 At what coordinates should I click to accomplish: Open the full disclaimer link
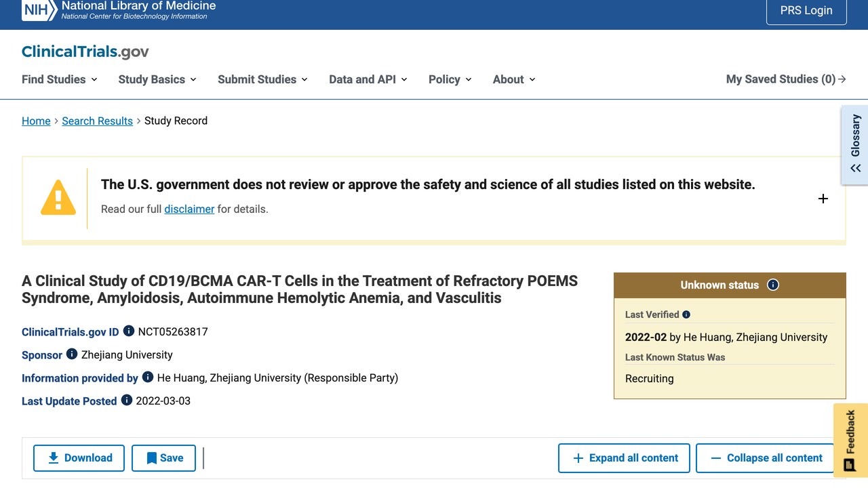(189, 209)
